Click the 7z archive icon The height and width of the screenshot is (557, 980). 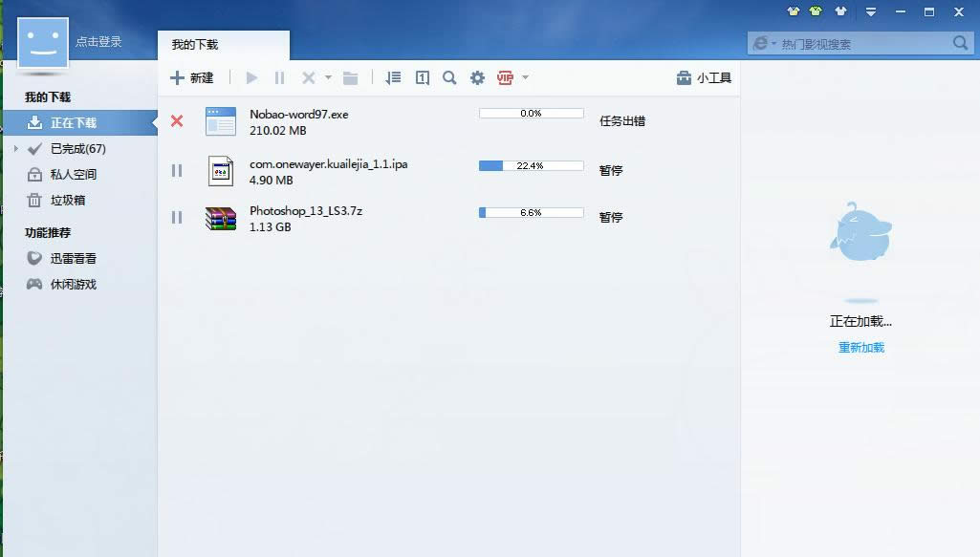(221, 218)
